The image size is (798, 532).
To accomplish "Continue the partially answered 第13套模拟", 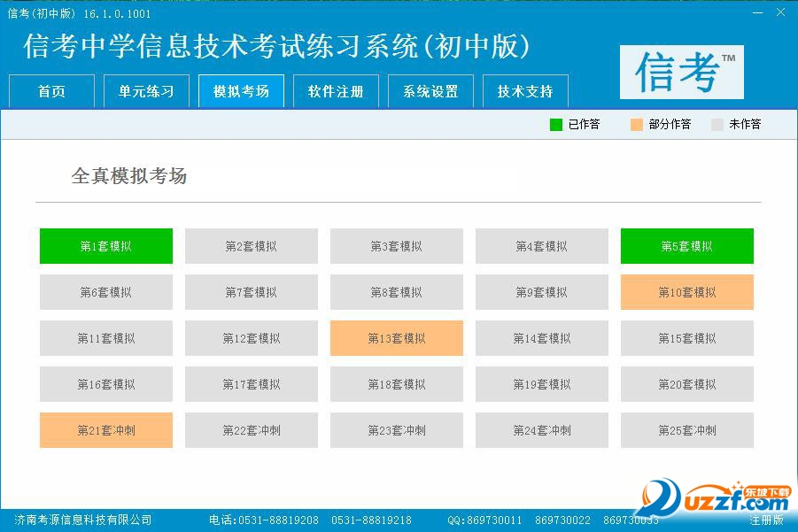I will [397, 338].
